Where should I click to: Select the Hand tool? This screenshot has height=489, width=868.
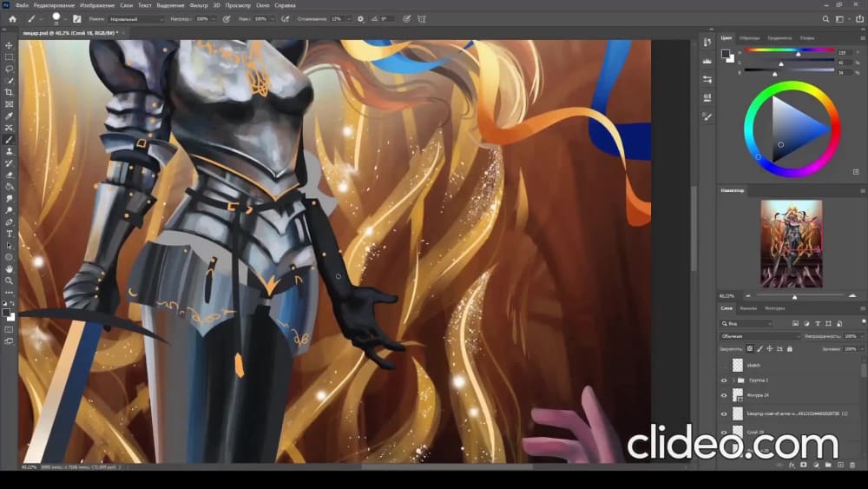pos(9,268)
